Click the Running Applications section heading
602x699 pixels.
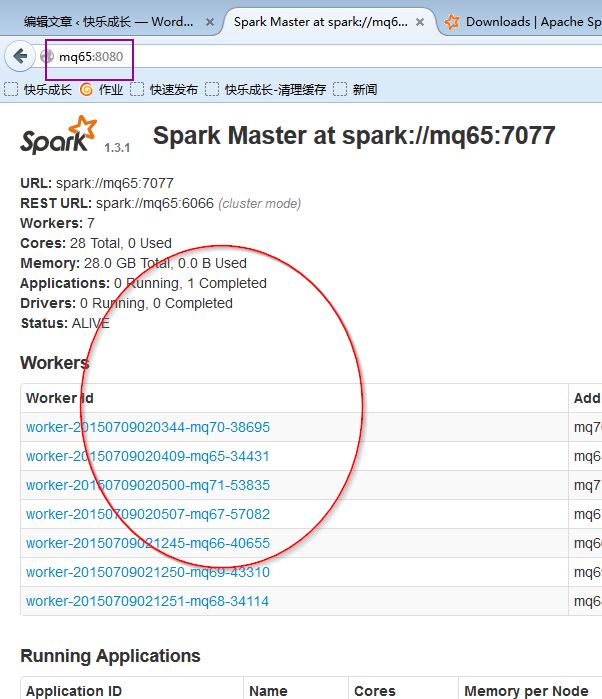[110, 656]
